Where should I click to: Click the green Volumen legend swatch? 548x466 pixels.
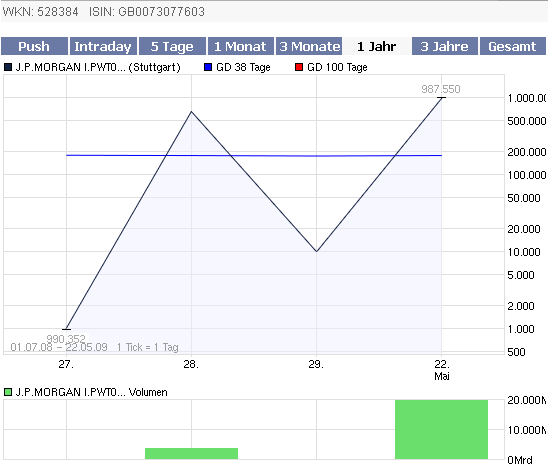(x=8, y=392)
